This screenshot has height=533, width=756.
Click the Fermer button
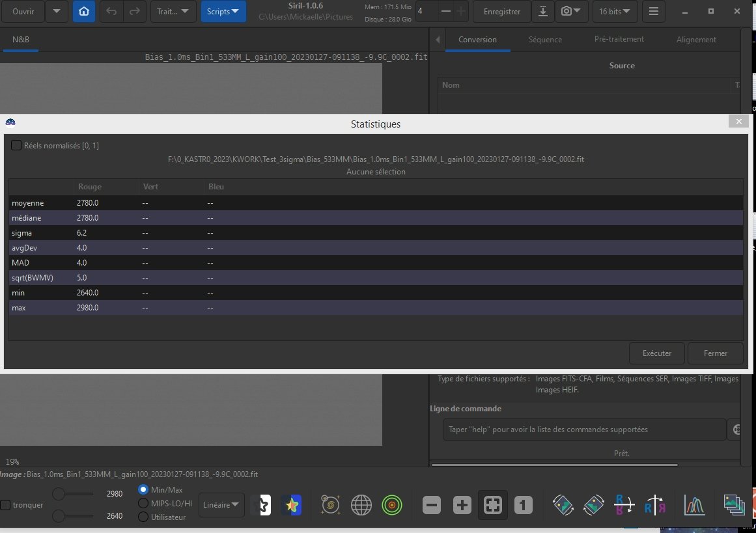(716, 353)
